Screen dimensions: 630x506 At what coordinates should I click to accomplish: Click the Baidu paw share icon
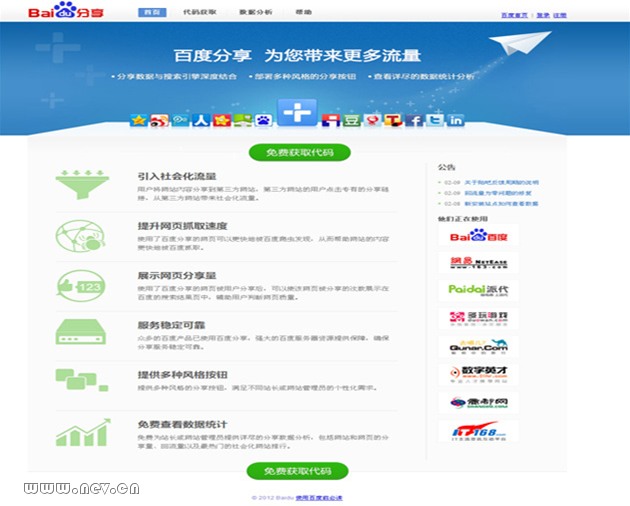point(263,120)
